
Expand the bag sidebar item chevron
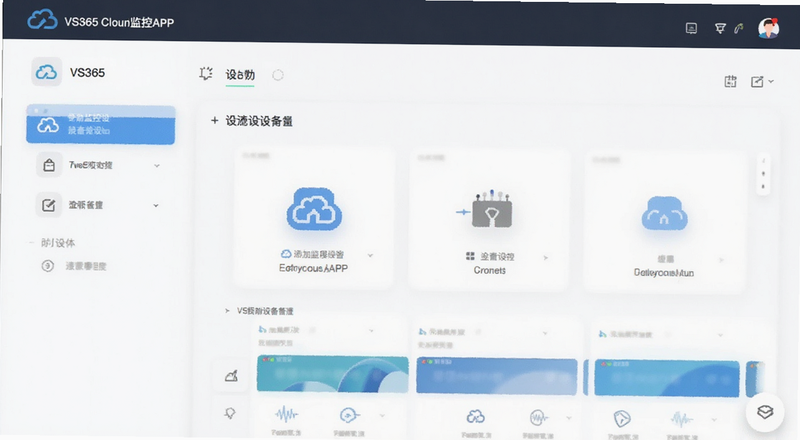pos(157,165)
